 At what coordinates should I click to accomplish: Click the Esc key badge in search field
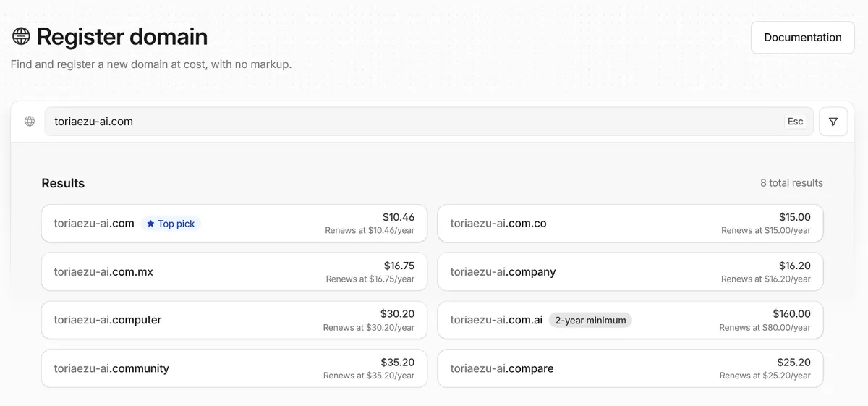795,122
